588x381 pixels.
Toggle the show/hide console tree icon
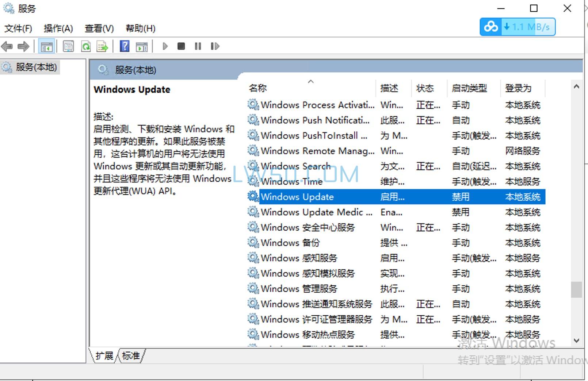coord(46,46)
